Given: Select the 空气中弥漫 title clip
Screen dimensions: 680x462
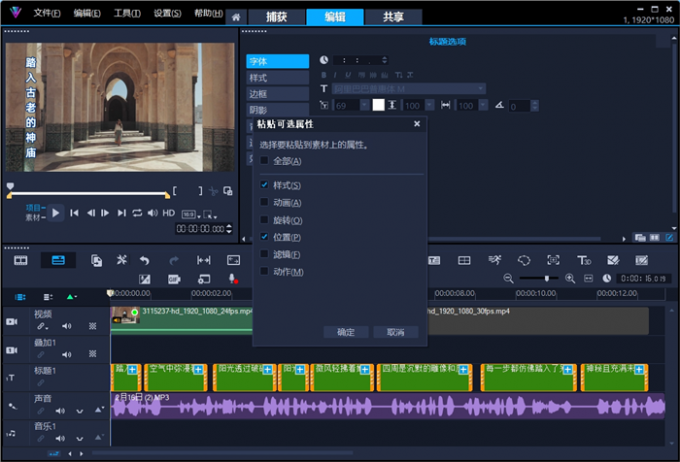Looking at the screenshot, I should (x=176, y=377).
